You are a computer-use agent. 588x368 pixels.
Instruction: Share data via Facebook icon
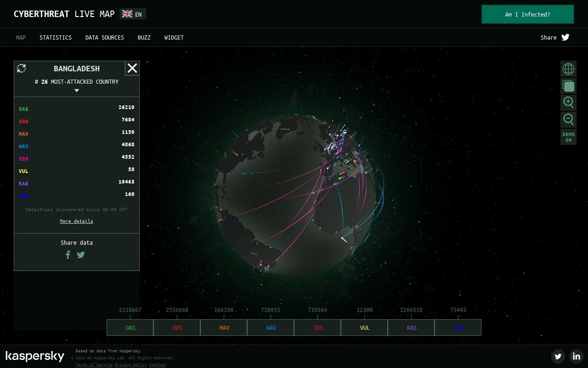68,255
